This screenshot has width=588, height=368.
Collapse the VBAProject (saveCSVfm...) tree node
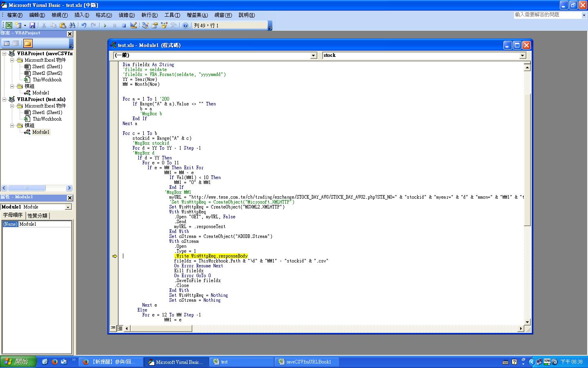click(4, 54)
